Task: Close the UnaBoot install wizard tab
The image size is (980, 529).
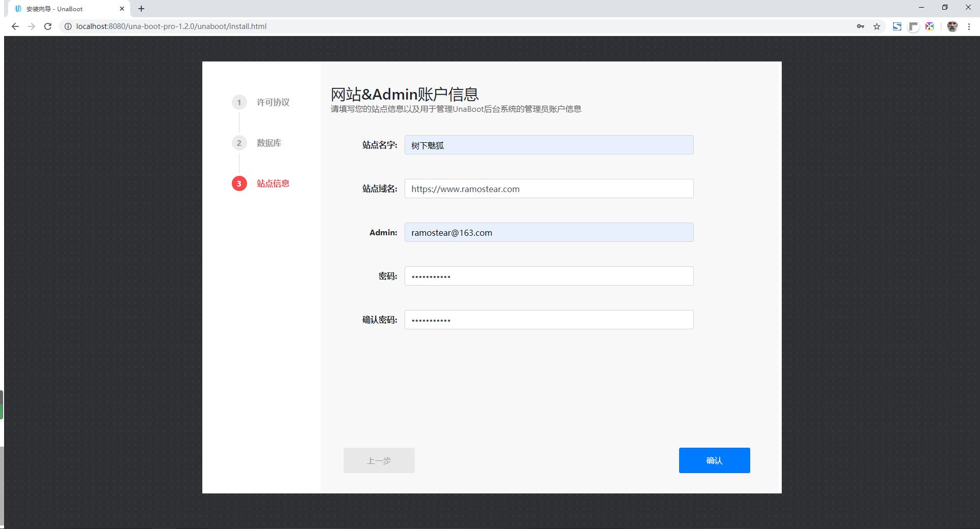Action: [122, 9]
